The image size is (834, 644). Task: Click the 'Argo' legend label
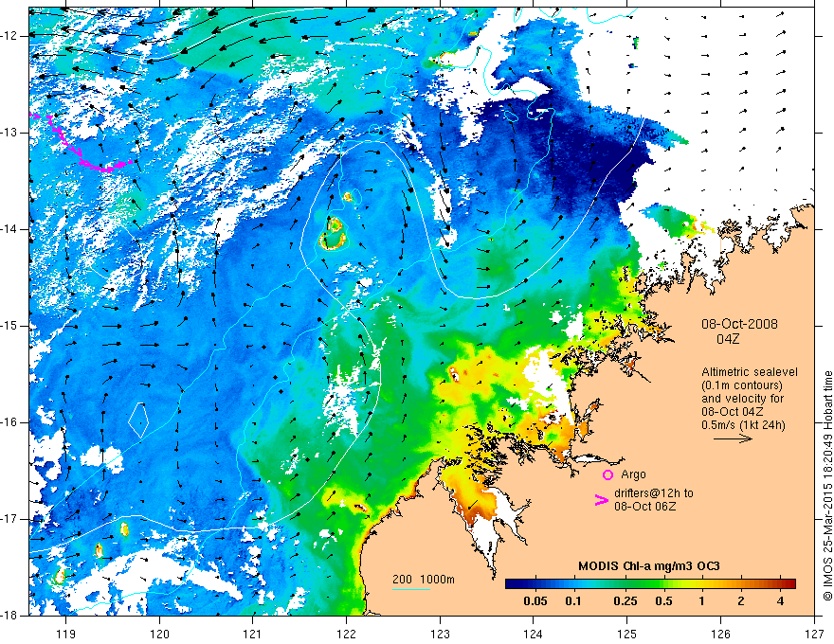[633, 474]
